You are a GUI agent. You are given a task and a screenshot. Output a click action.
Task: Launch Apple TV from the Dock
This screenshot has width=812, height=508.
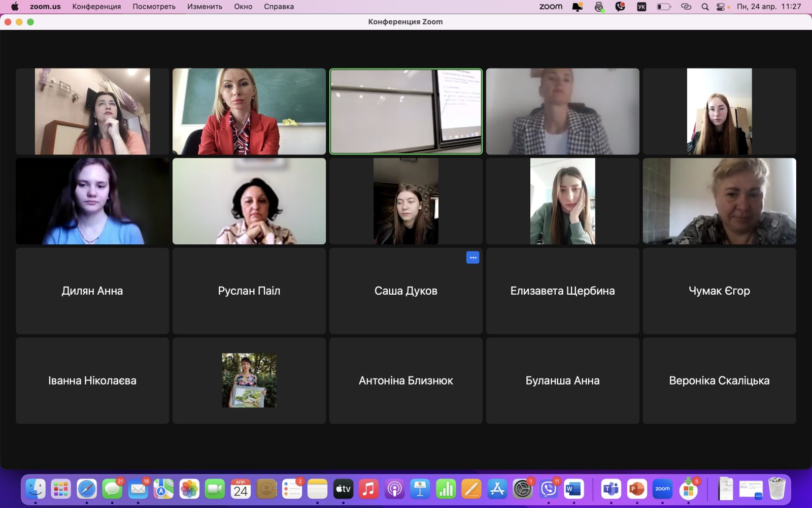(x=343, y=489)
